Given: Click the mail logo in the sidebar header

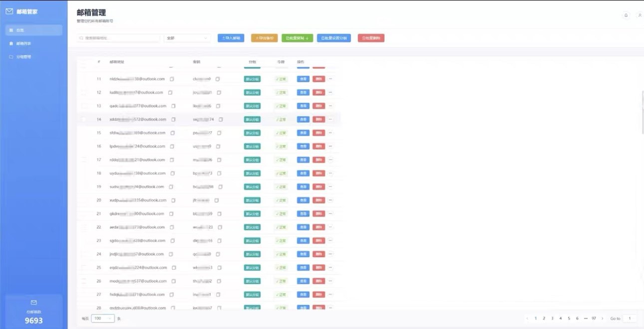Looking at the screenshot, I should click(x=9, y=11).
